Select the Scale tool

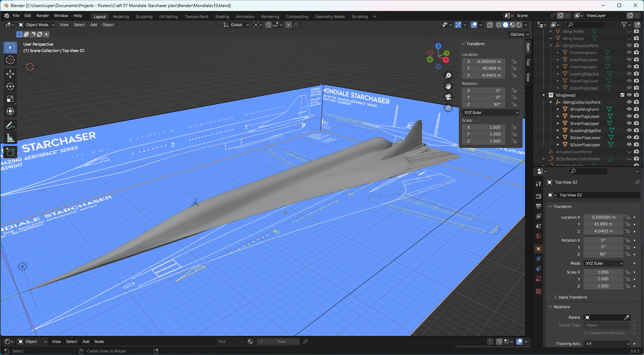pos(10,99)
